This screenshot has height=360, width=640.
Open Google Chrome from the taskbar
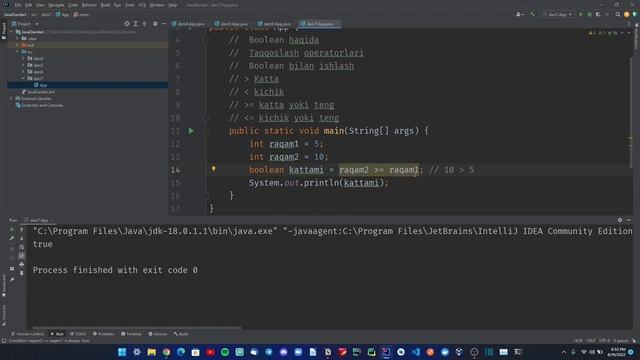[166, 352]
